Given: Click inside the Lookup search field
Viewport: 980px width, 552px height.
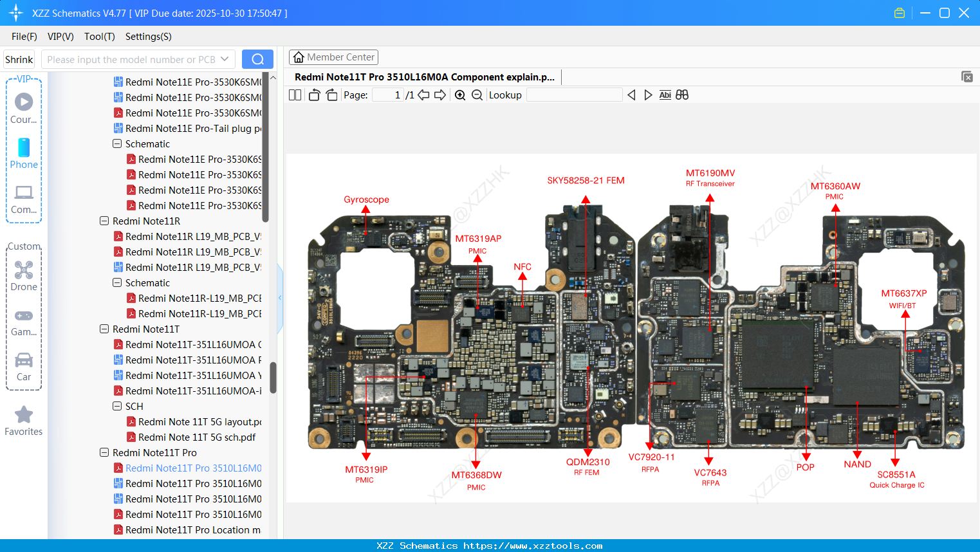Looking at the screenshot, I should (574, 95).
